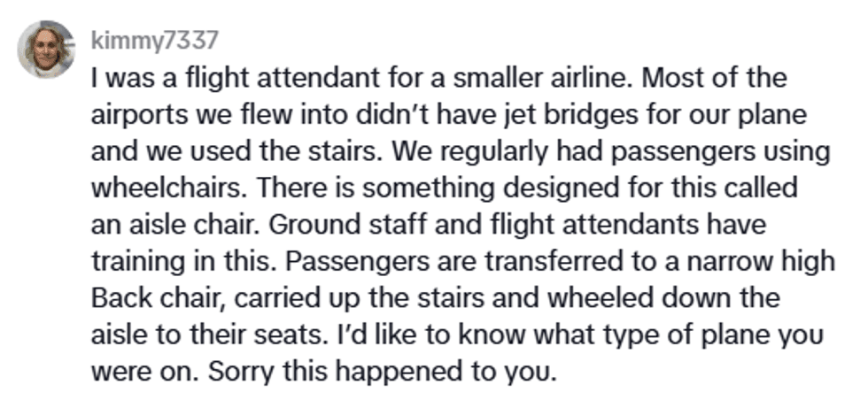Viewport: 868px width, 400px height.
Task: Click kimmy7337's profile avatar
Action: pos(46,49)
